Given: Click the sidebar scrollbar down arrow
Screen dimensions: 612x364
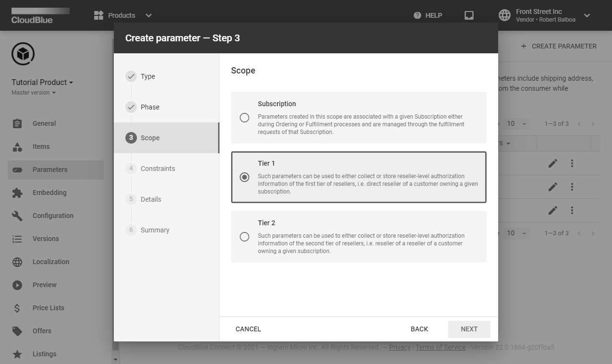Looking at the screenshot, I should click(x=115, y=359).
